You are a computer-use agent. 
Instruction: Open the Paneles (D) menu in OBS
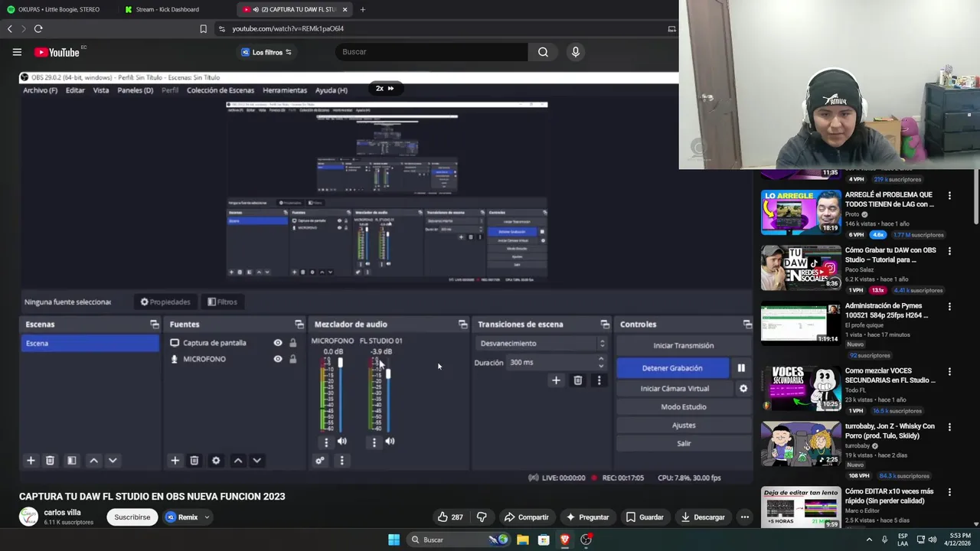coord(135,90)
